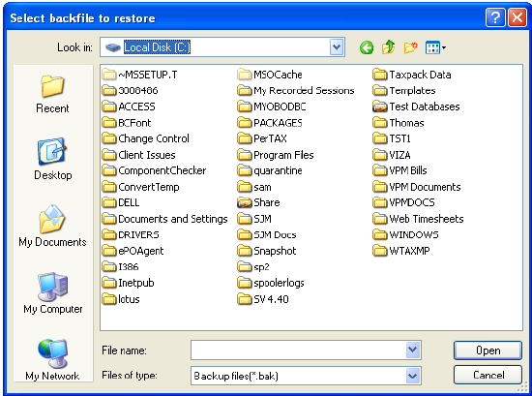Jump to My Computer shortcut
The width and height of the screenshot is (532, 396).
[x=52, y=293]
